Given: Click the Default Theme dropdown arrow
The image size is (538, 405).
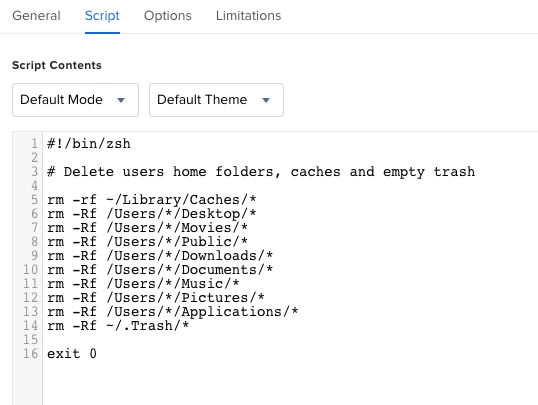Looking at the screenshot, I should pyautogui.click(x=266, y=100).
